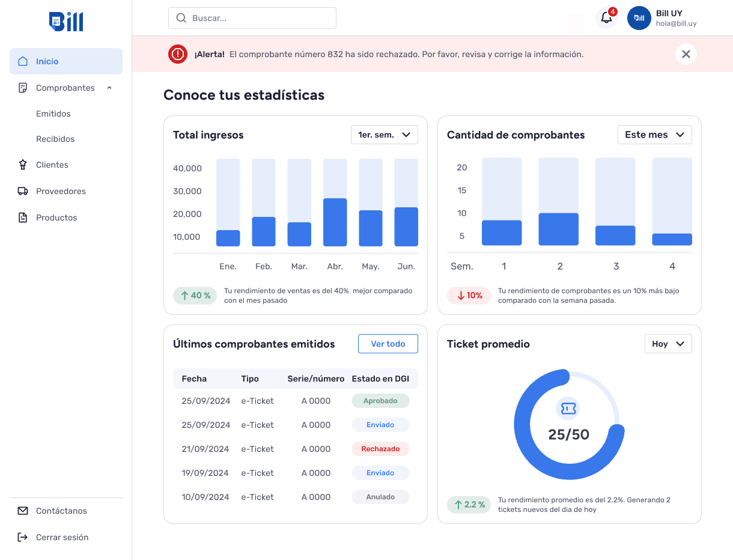733x560 pixels.
Task: Click the red 10% decrease badge
Action: coord(469,296)
